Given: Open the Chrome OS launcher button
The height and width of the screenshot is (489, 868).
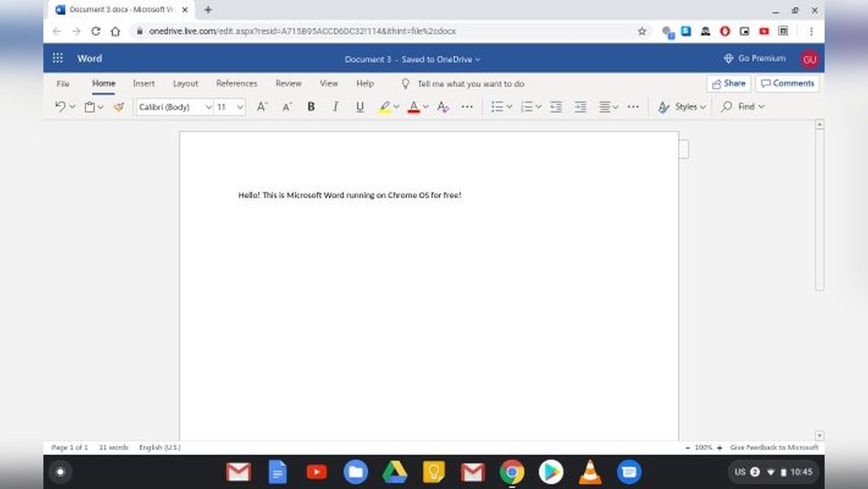Looking at the screenshot, I should (61, 472).
